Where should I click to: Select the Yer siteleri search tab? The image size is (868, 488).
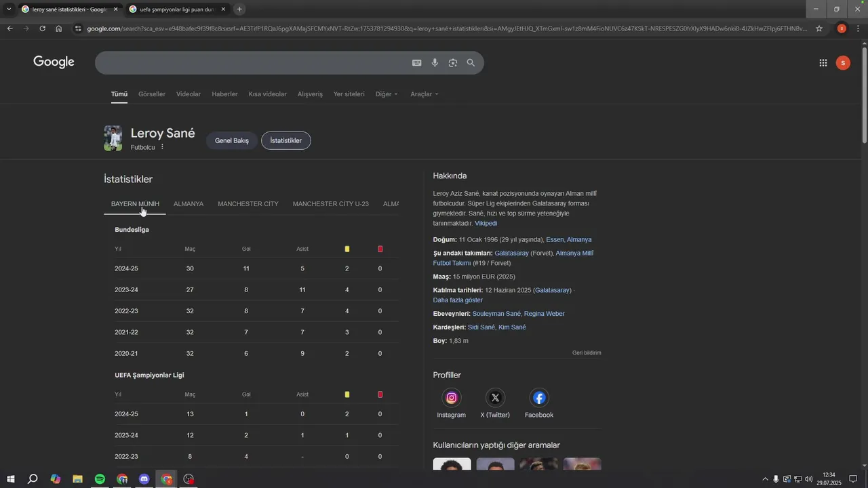pyautogui.click(x=349, y=94)
